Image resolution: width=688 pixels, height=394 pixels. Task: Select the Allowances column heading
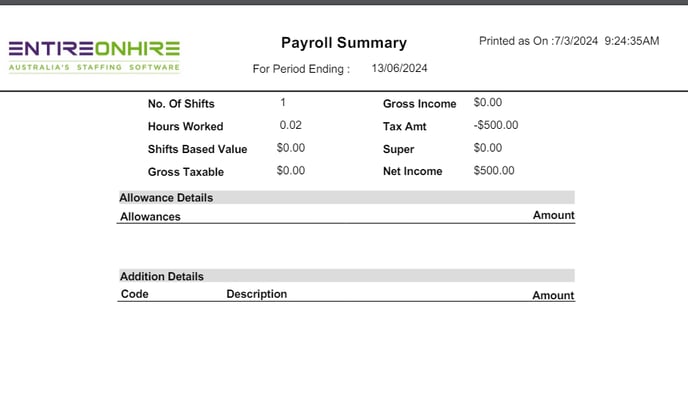tap(150, 216)
